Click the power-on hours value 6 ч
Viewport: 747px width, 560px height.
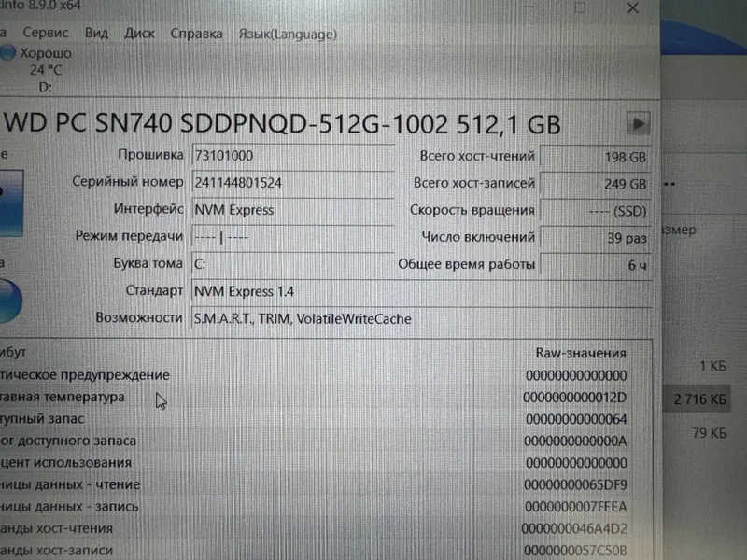(596, 265)
